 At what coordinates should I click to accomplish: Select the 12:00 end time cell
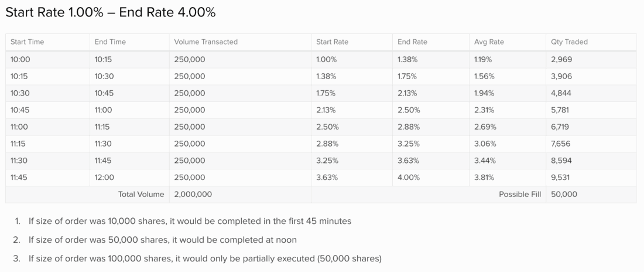pos(104,178)
